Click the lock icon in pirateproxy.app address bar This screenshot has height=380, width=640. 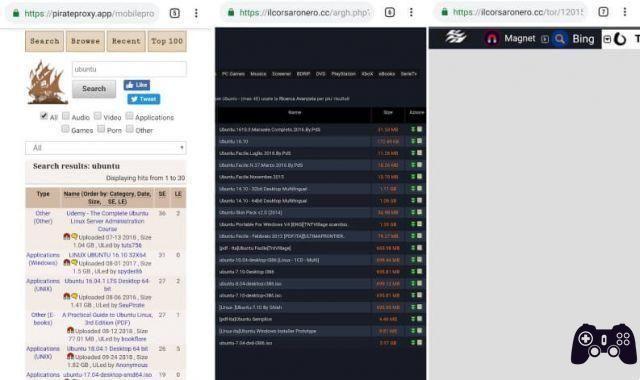[16, 13]
